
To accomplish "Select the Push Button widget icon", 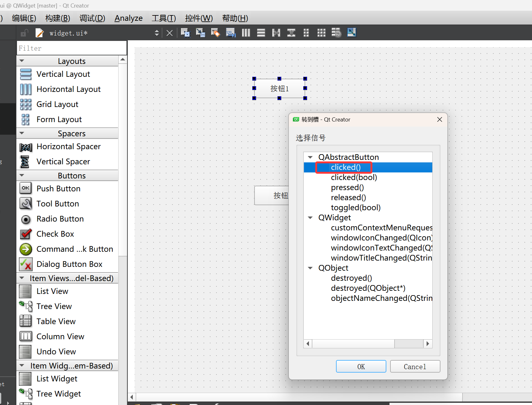I will pyautogui.click(x=25, y=188).
